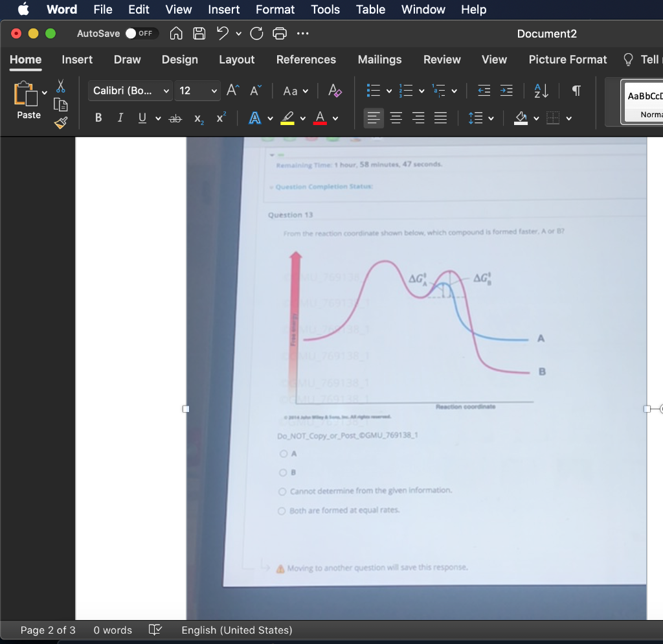Apply strikethrough to text
663x644 pixels.
point(175,117)
